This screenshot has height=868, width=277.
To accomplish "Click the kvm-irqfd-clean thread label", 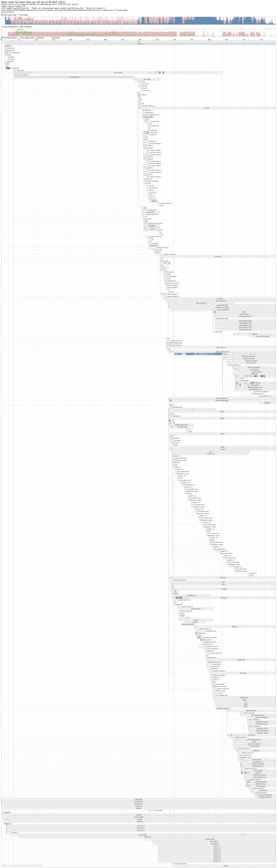I will click(181, 863).
